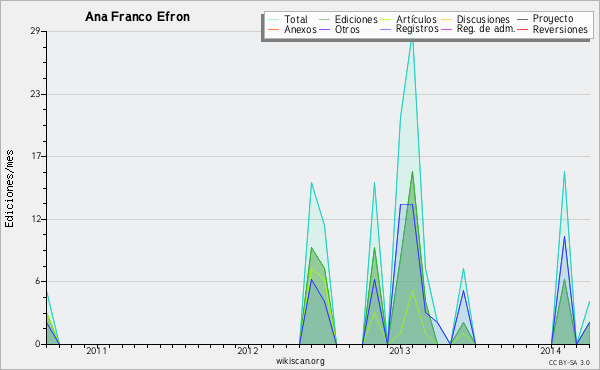Click the Otros purple line marker in legend

tap(324, 29)
